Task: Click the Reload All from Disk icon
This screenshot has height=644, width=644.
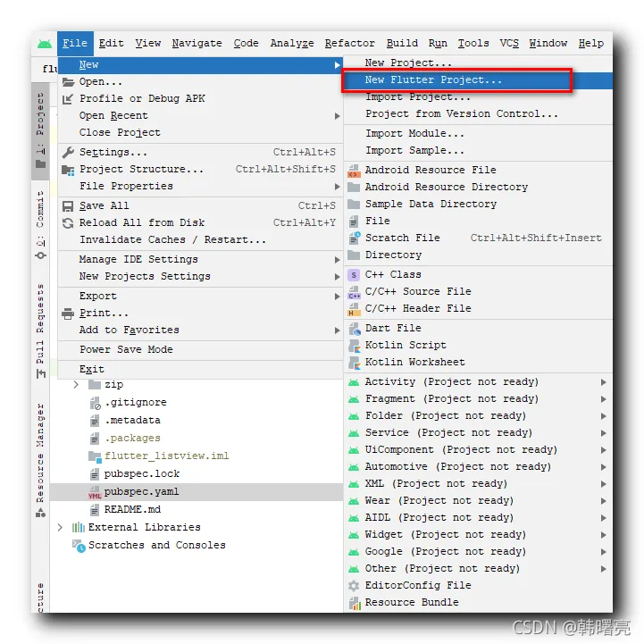Action: [x=68, y=223]
